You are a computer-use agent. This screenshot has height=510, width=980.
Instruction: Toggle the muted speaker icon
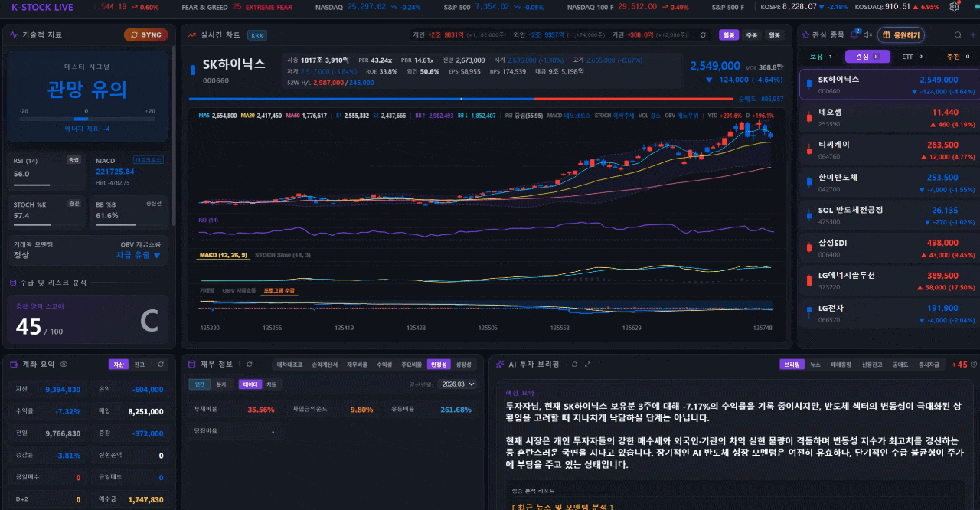[x=867, y=34]
